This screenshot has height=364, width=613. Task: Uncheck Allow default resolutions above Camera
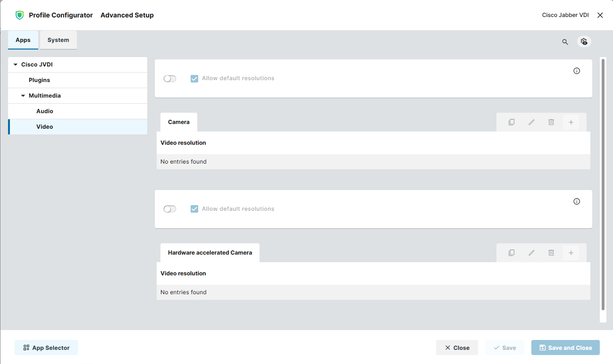[x=194, y=78]
